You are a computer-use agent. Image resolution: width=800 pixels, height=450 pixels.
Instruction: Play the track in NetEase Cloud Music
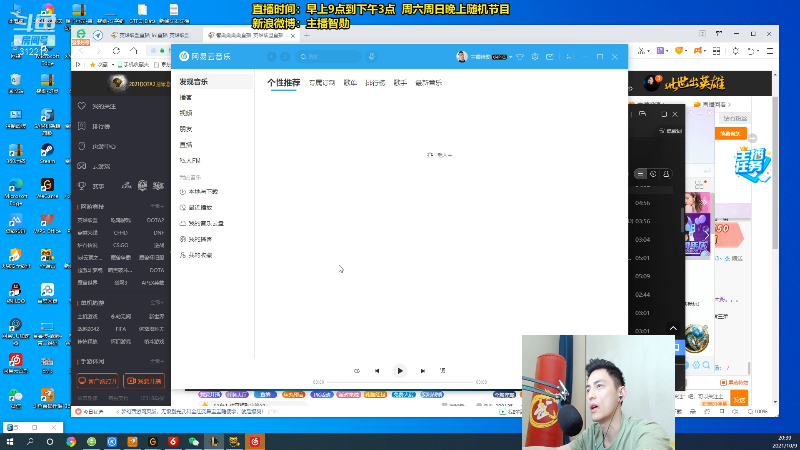pos(399,371)
